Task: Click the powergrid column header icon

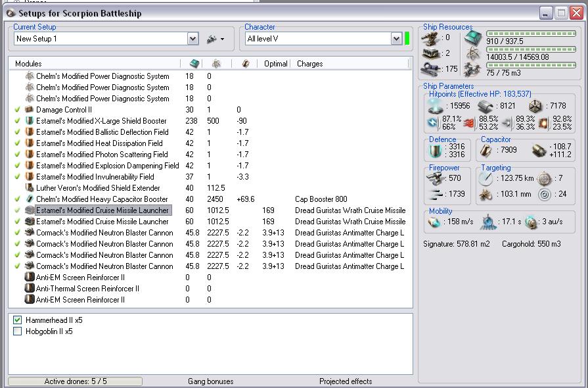Action: pos(216,63)
